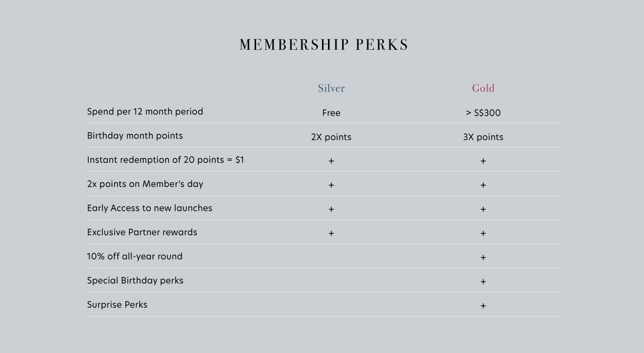This screenshot has height=353, width=644.
Task: Click Silver plus for Exclusive Partner rewards
Action: click(x=331, y=233)
